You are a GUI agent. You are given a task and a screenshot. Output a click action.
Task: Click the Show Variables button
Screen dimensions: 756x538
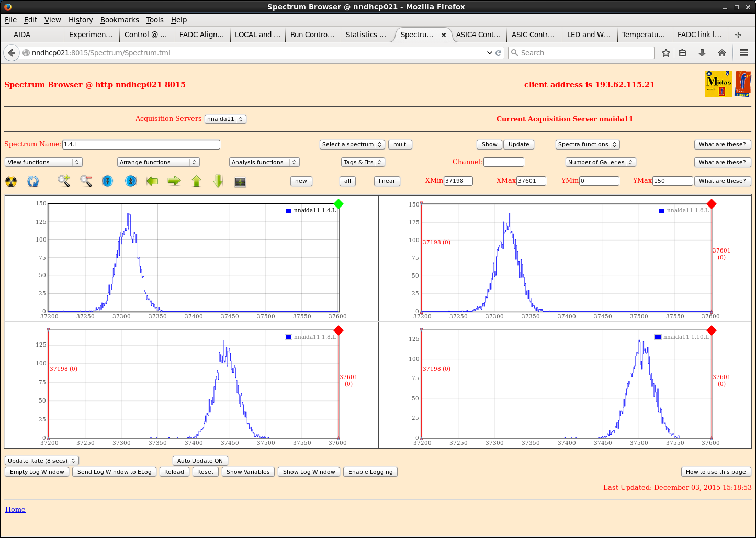click(x=248, y=472)
